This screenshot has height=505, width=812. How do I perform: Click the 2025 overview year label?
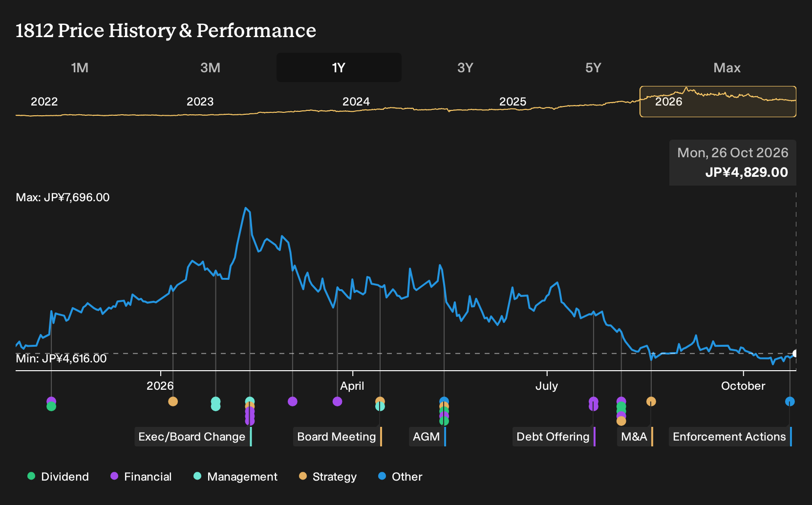(513, 102)
